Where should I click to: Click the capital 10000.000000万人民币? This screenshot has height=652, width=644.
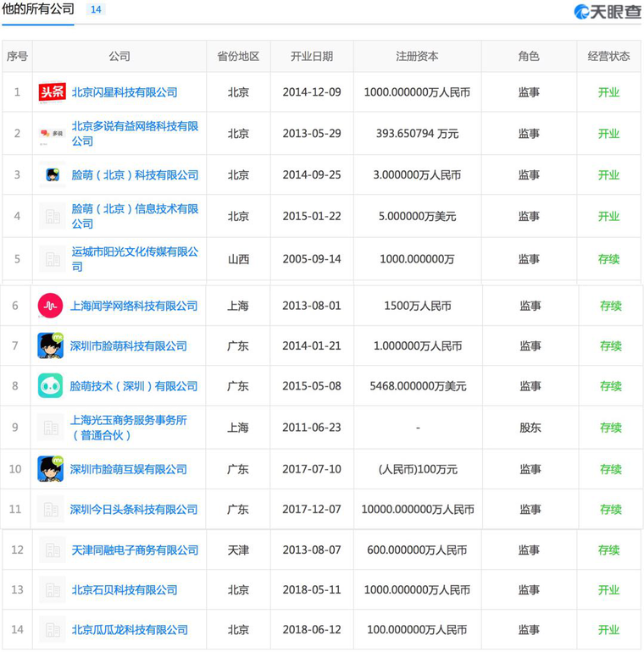pos(418,509)
